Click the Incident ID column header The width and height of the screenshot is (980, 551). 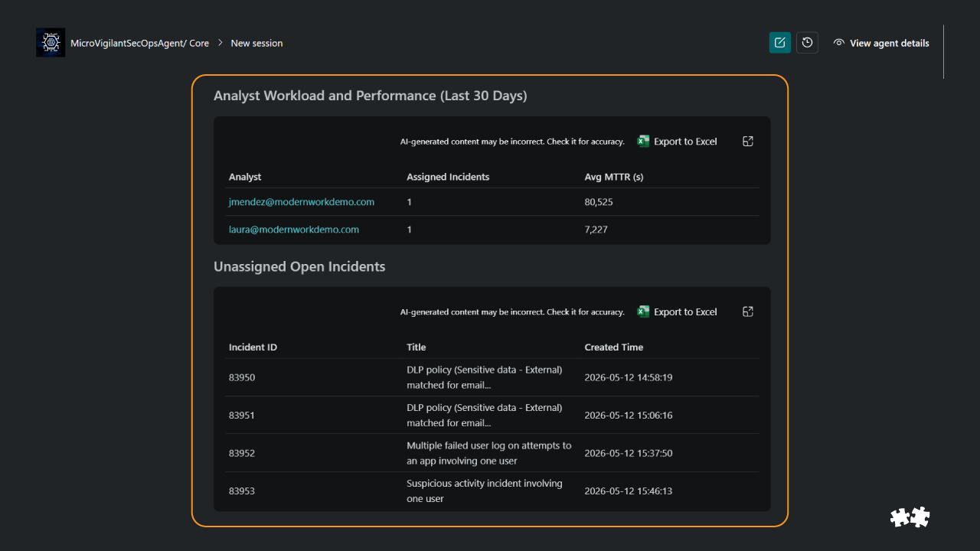point(253,347)
